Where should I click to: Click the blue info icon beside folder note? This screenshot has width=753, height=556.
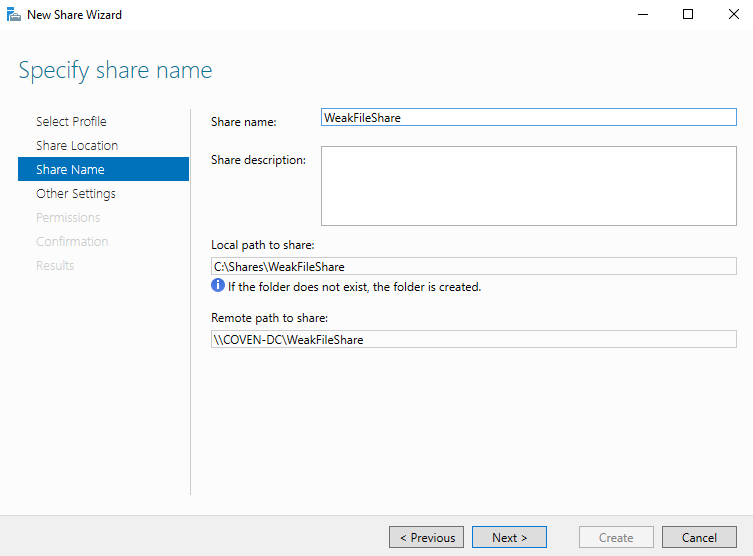coord(218,286)
